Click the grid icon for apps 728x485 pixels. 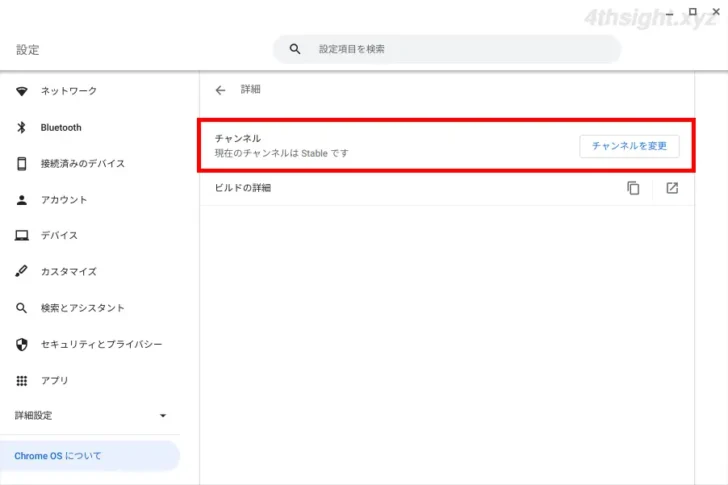point(21,381)
